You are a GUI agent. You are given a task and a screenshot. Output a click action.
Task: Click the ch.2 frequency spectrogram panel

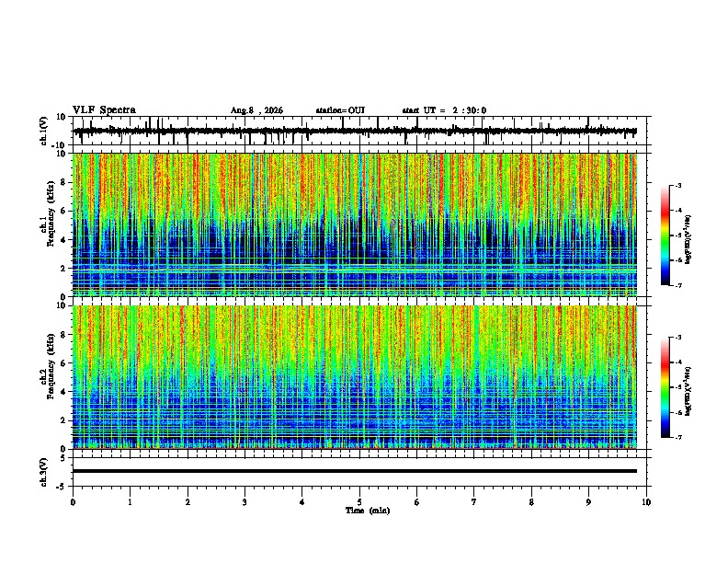click(355, 377)
